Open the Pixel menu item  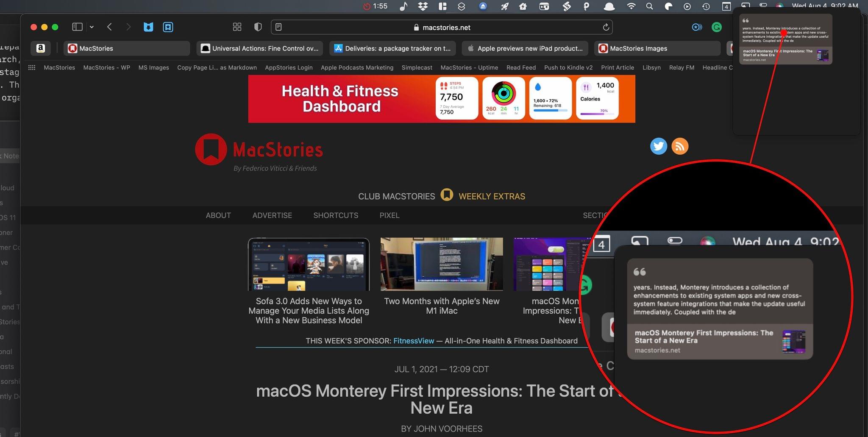point(389,215)
